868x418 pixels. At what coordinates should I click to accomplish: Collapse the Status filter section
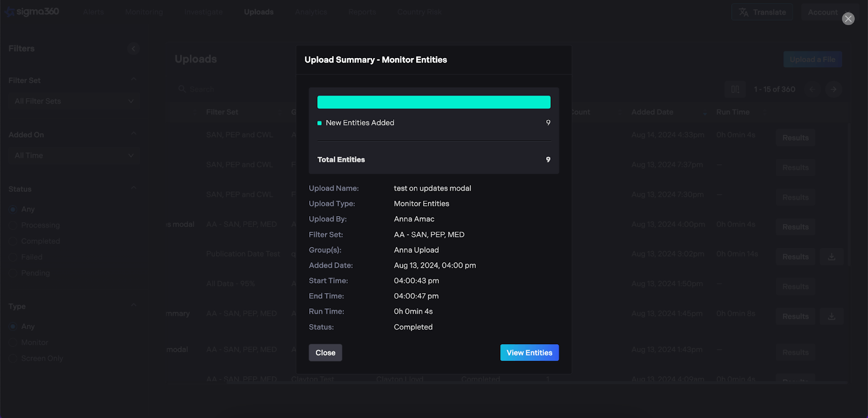[133, 189]
